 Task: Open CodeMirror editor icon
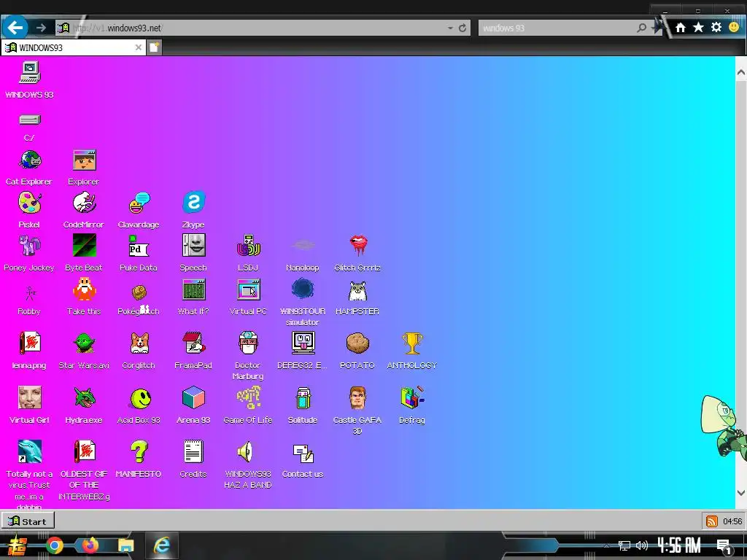[x=85, y=203]
